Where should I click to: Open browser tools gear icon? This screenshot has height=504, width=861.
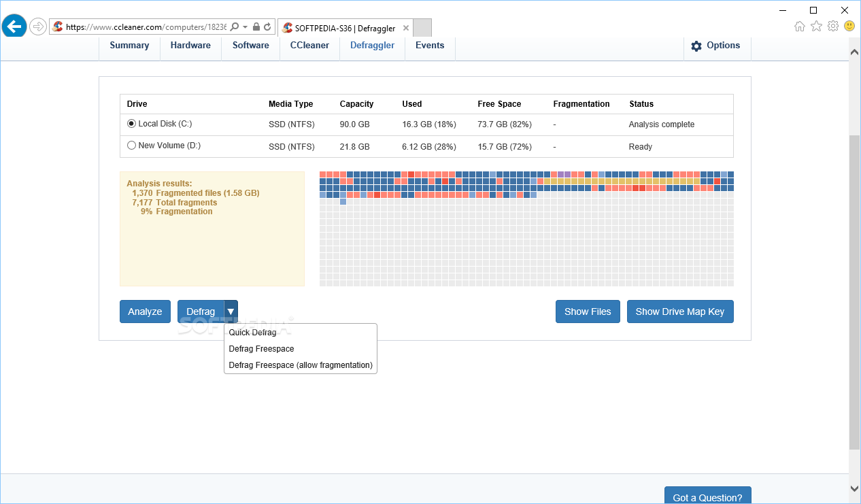click(x=832, y=27)
